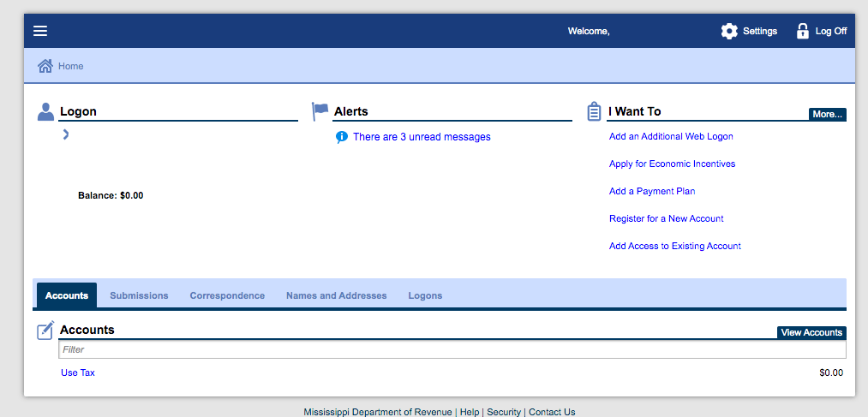This screenshot has width=868, height=417.
Task: Open the 3 unread messages link
Action: coord(422,137)
